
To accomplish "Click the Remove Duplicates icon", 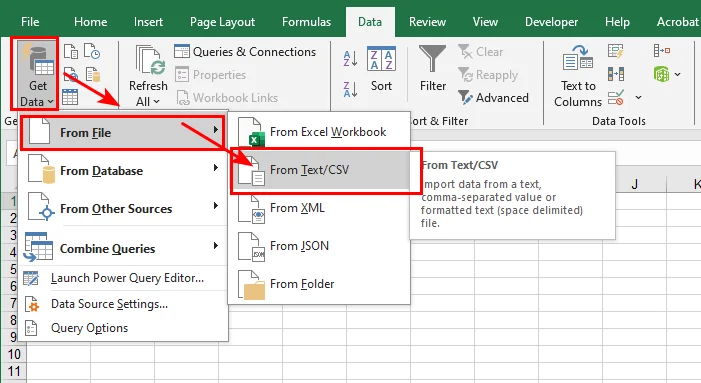I will [x=616, y=74].
